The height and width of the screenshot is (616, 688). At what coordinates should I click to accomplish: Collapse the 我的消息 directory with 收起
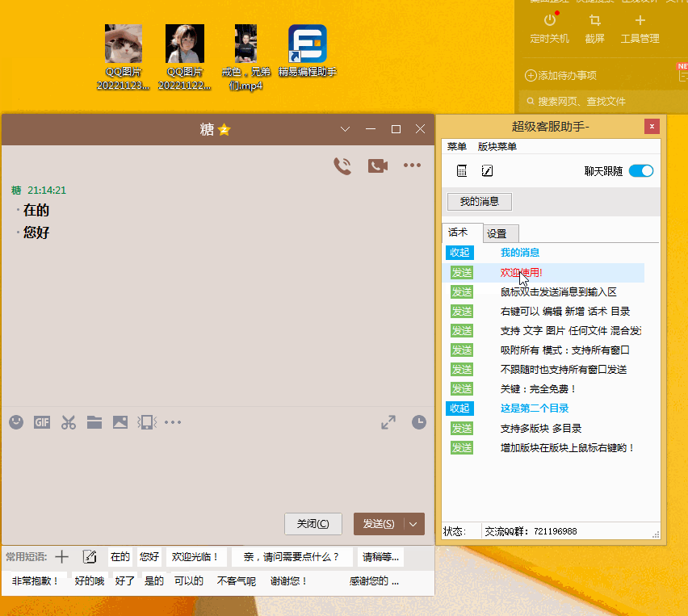[x=460, y=253]
